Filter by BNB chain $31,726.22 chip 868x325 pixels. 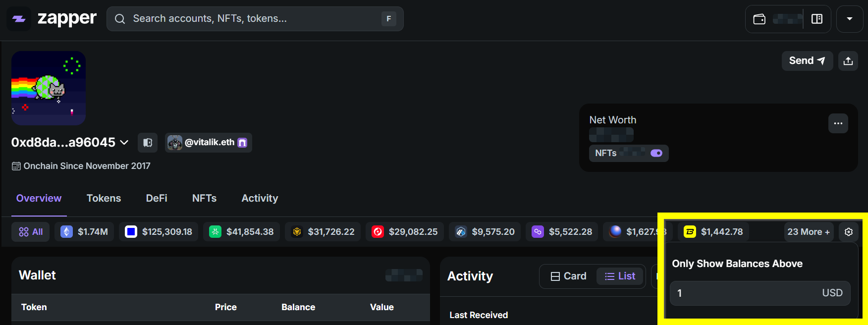click(x=323, y=232)
